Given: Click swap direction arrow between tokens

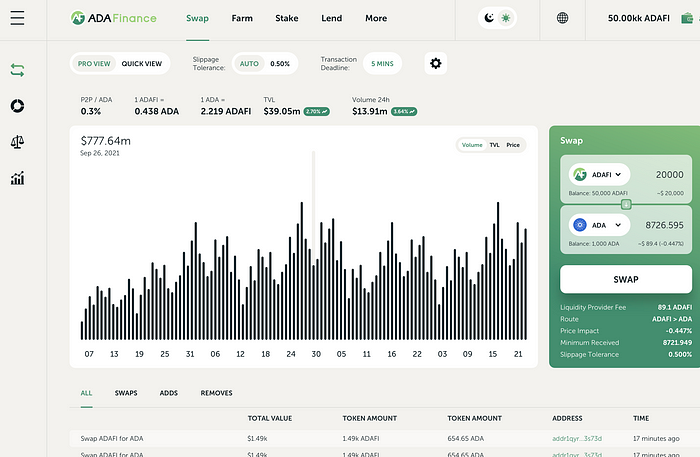Looking at the screenshot, I should (x=626, y=204).
